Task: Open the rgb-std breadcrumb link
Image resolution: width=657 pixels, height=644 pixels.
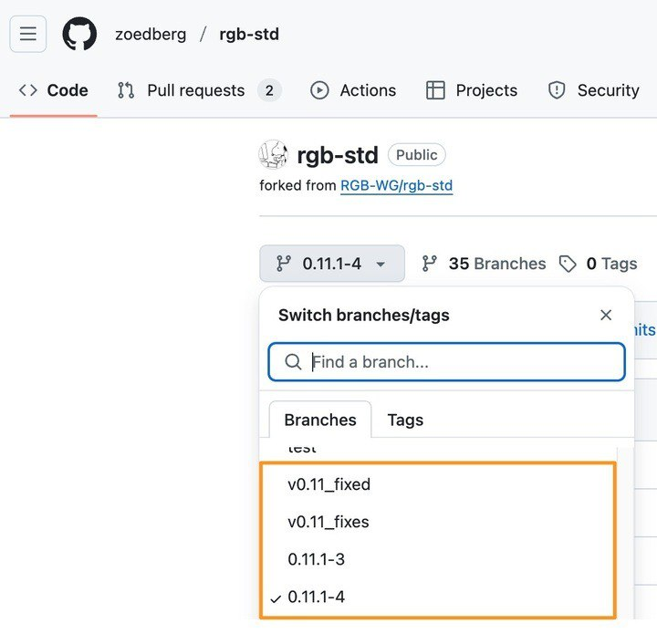Action: (x=249, y=35)
